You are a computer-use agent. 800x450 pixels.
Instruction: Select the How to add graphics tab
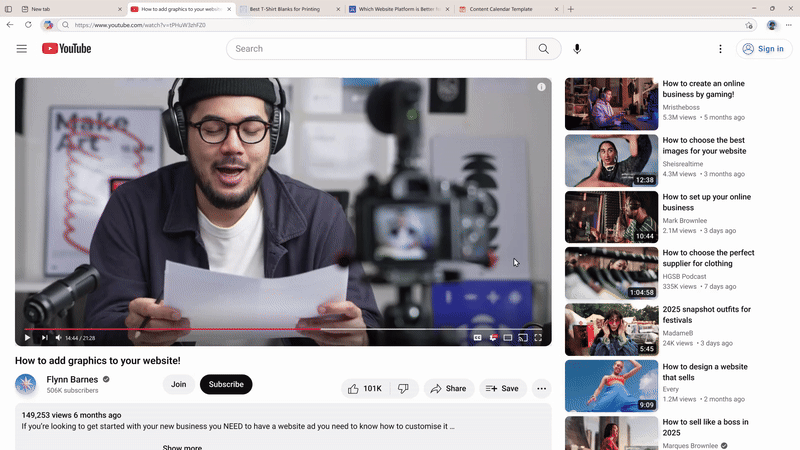click(x=181, y=9)
